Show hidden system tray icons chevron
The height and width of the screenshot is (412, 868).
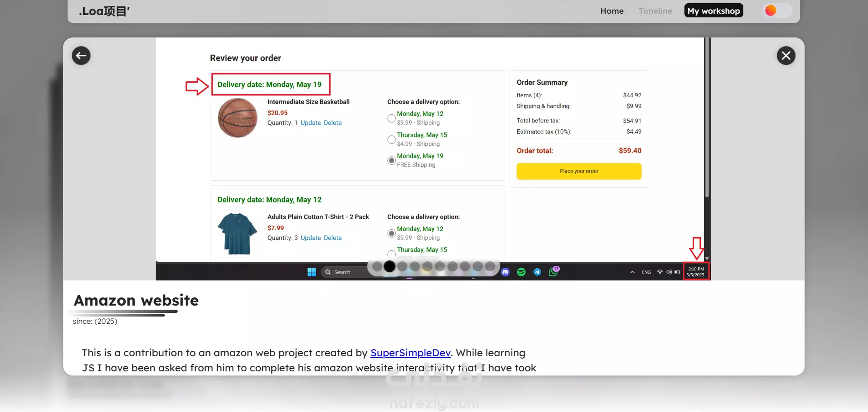(x=632, y=272)
